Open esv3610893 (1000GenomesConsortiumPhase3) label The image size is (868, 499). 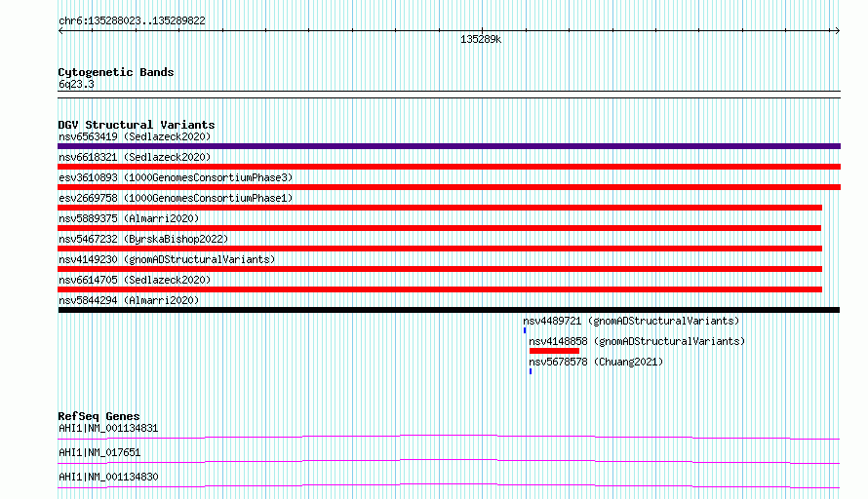point(176,177)
